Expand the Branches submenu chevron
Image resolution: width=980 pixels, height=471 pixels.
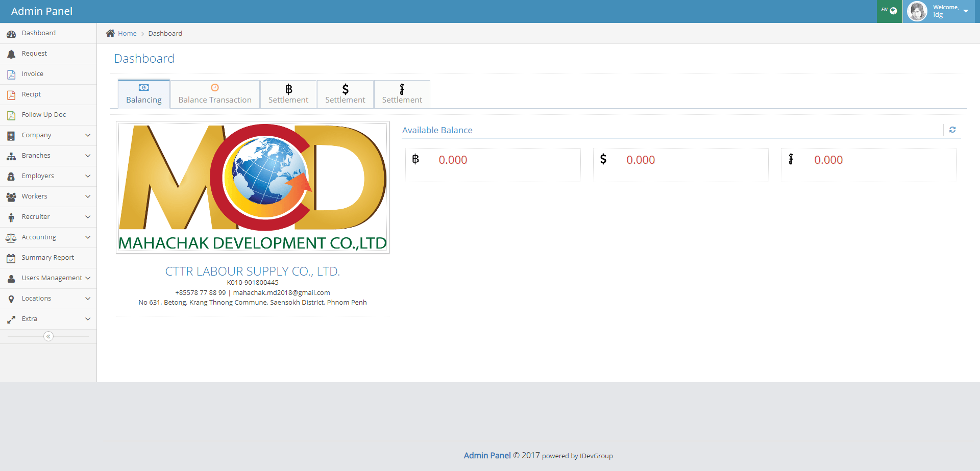pyautogui.click(x=88, y=156)
